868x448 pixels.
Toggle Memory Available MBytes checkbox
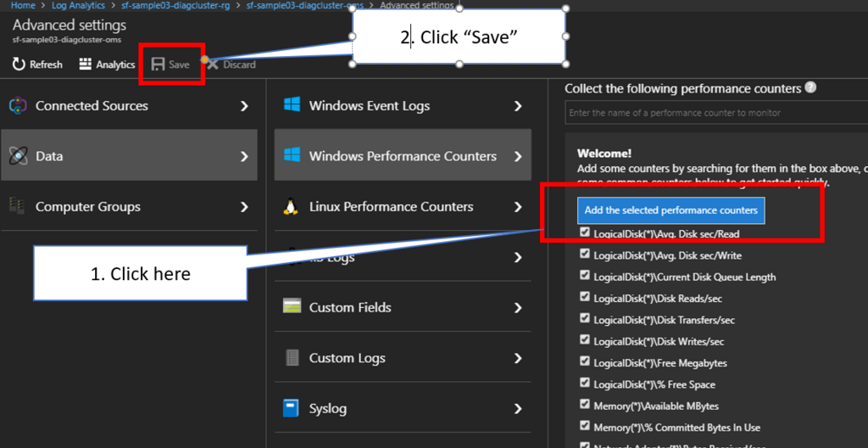pos(585,404)
